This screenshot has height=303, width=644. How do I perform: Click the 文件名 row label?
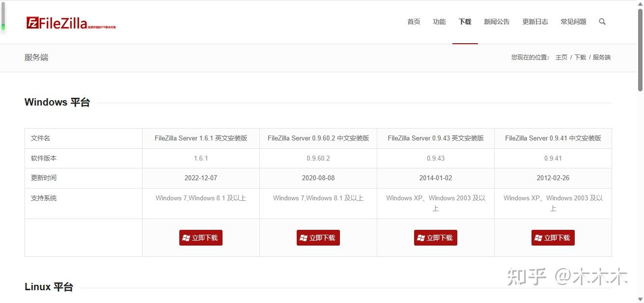(x=40, y=138)
